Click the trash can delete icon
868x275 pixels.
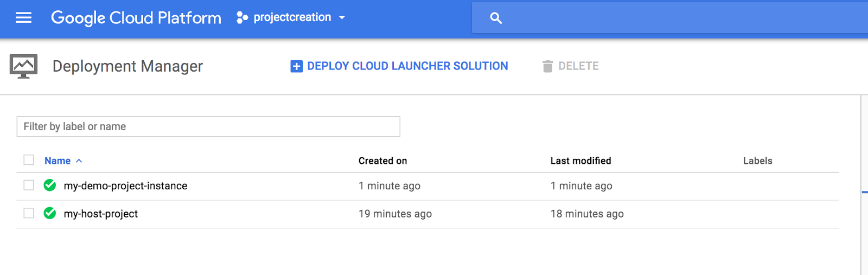click(x=547, y=66)
